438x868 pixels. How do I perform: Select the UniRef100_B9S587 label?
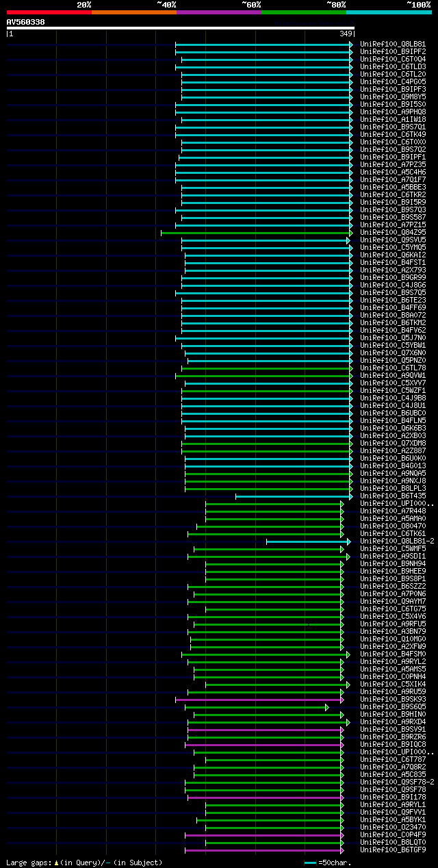pyautogui.click(x=393, y=218)
